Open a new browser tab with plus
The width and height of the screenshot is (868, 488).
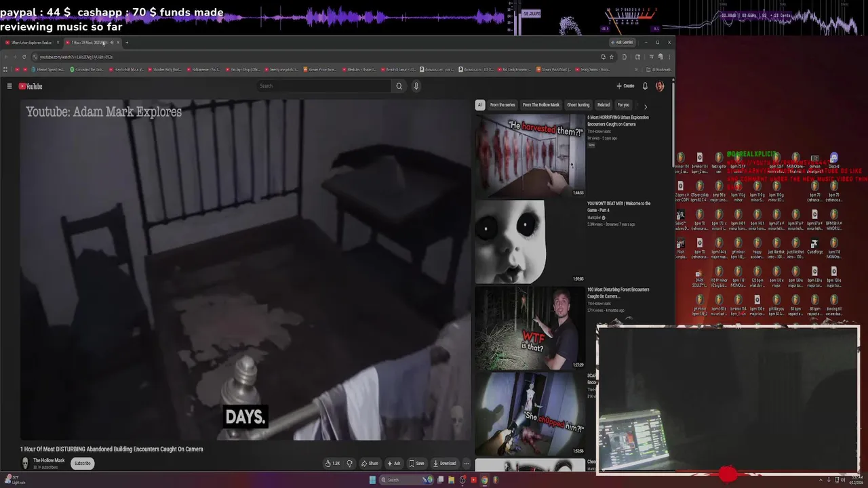(x=127, y=43)
